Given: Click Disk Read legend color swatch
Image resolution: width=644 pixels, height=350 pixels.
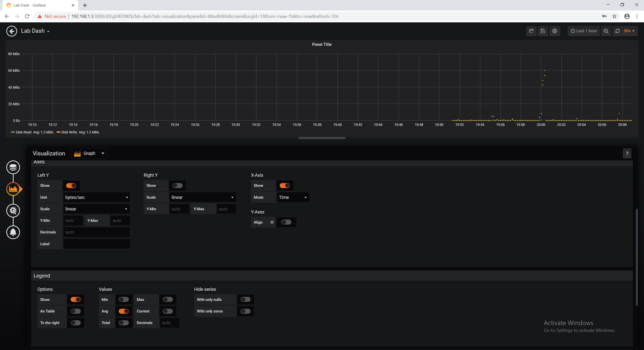Looking at the screenshot, I should [13, 132].
